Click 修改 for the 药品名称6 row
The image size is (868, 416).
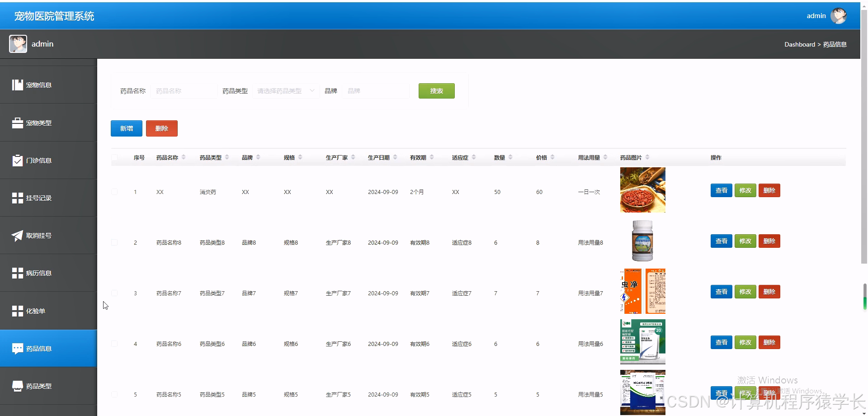[x=745, y=342]
